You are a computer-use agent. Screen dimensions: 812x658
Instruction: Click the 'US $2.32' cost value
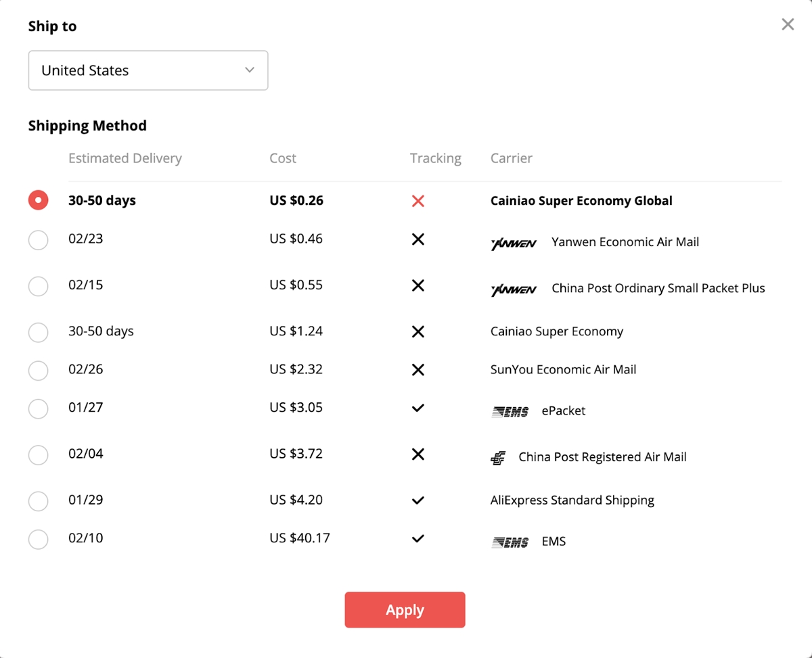(x=296, y=369)
